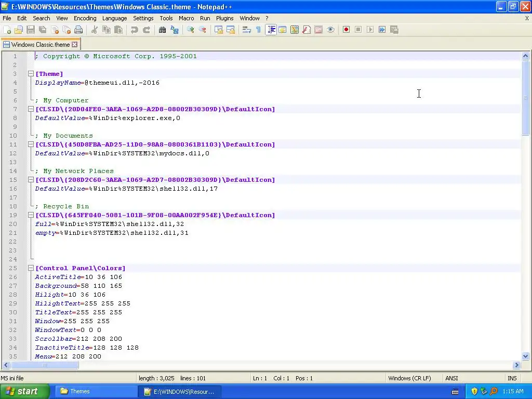The width and height of the screenshot is (532, 399).
Task: Collapse fold marker on line 19
Action: tap(31, 215)
